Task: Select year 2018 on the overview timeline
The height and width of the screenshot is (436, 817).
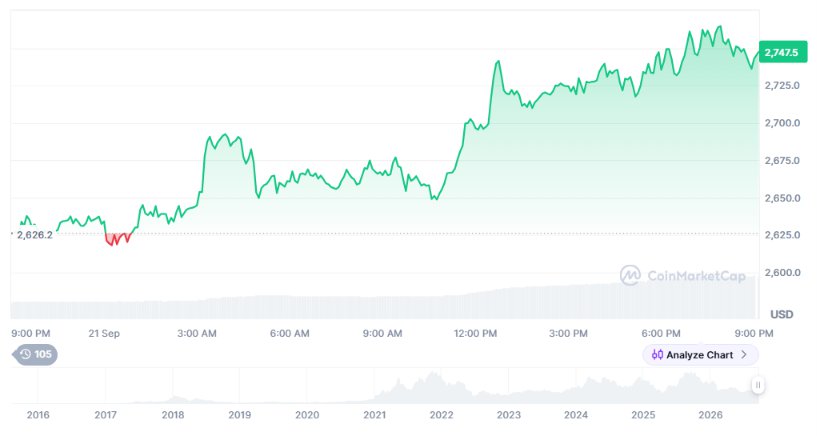Action: pos(172,415)
